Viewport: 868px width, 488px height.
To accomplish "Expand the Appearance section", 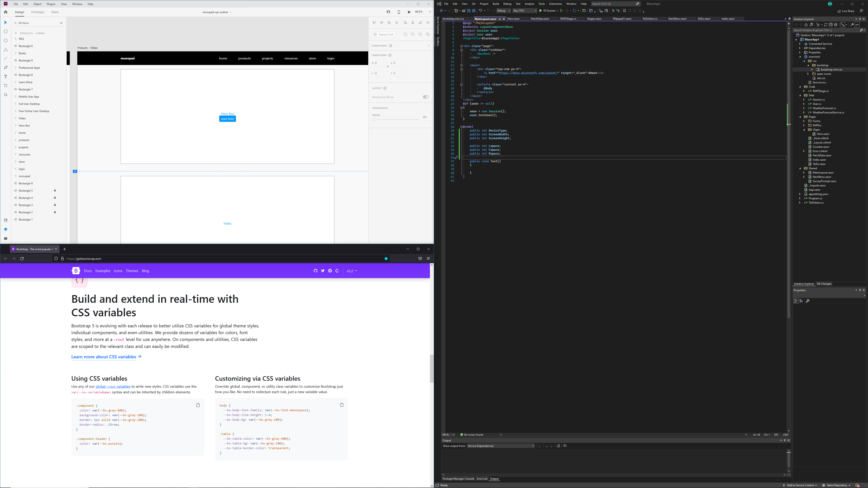I will click(380, 108).
